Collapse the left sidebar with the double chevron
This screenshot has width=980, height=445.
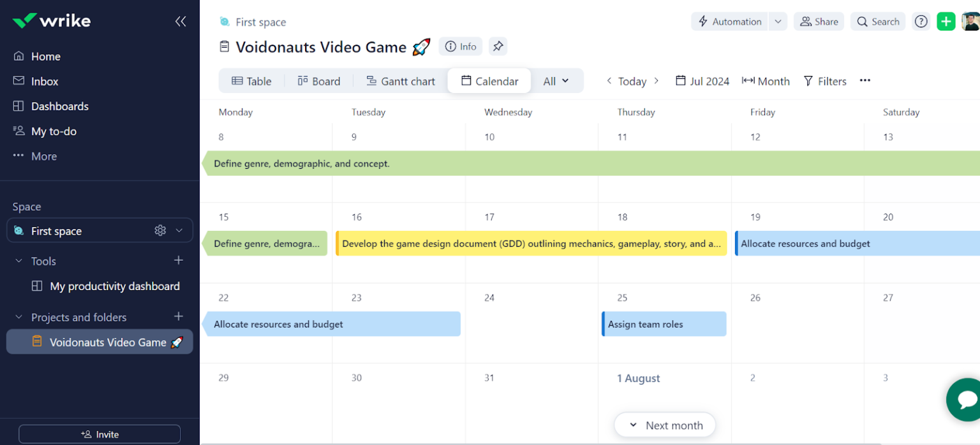pos(181,21)
